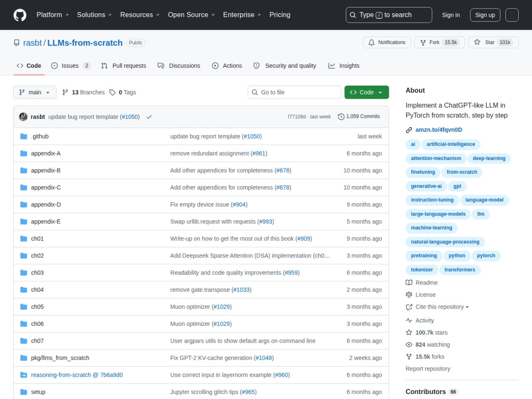Click the repository icon before rasbt
This screenshot has height=399, width=532.
tap(16, 43)
